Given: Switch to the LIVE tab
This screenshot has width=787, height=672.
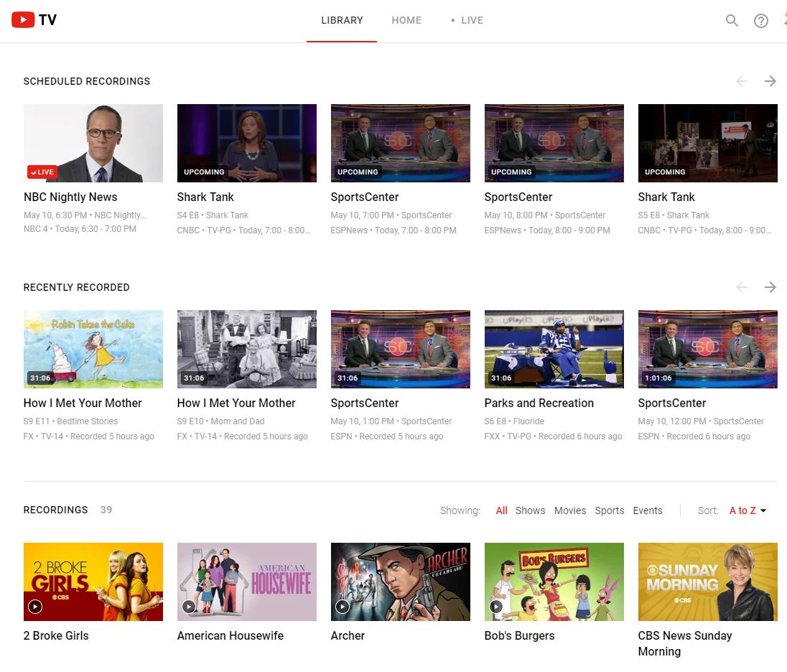Looking at the screenshot, I should 467,21.
